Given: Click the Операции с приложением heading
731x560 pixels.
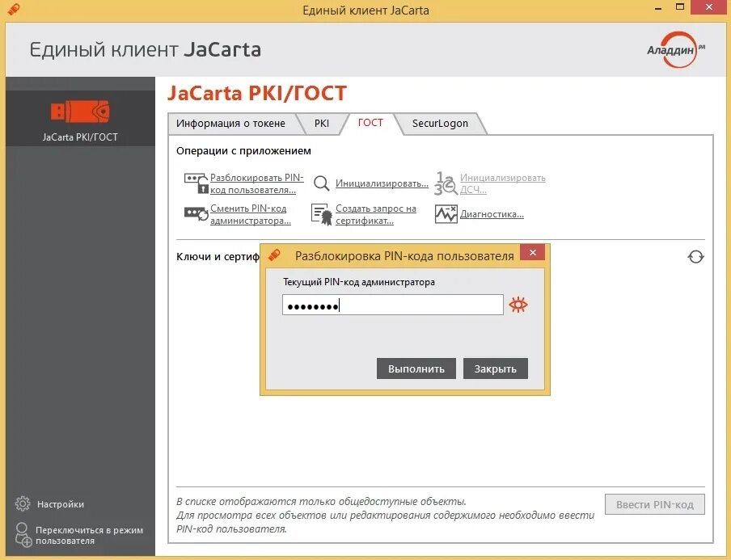Looking at the screenshot, I should tap(243, 150).
